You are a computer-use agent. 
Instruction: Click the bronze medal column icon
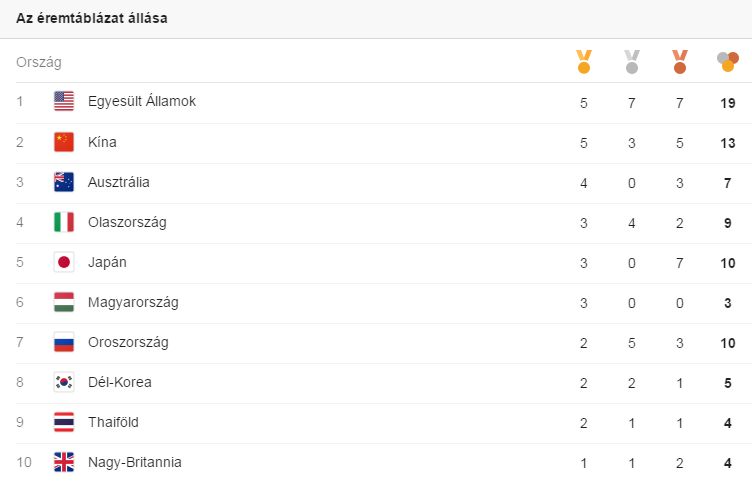coord(680,62)
